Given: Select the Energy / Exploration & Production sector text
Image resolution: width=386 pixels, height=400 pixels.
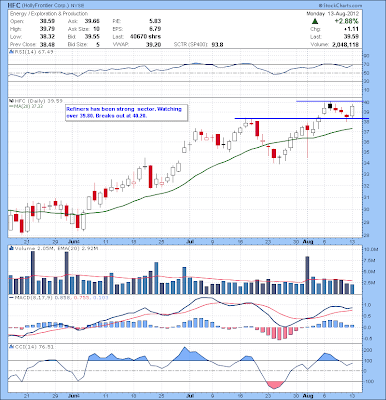Looking at the screenshot, I should (x=49, y=14).
